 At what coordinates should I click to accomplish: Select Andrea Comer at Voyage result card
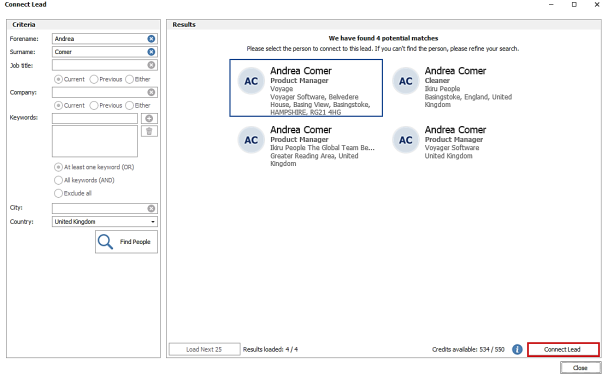(x=306, y=88)
